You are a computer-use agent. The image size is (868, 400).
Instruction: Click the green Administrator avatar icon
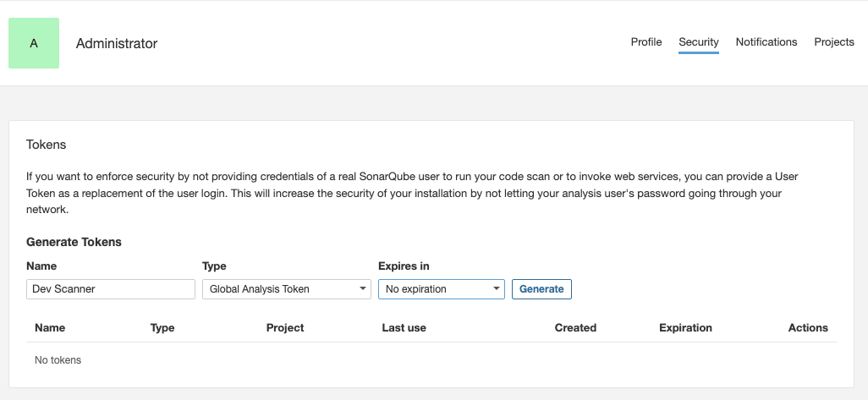tap(34, 43)
